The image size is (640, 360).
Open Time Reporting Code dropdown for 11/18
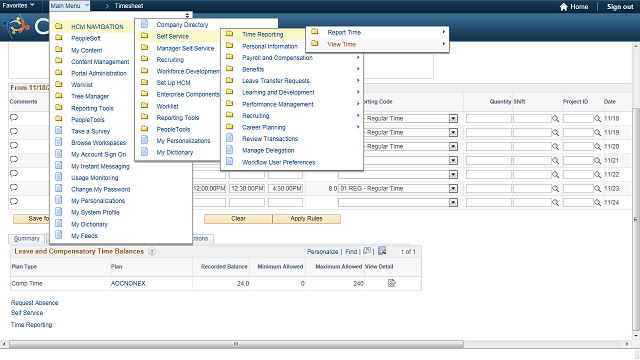(x=453, y=118)
